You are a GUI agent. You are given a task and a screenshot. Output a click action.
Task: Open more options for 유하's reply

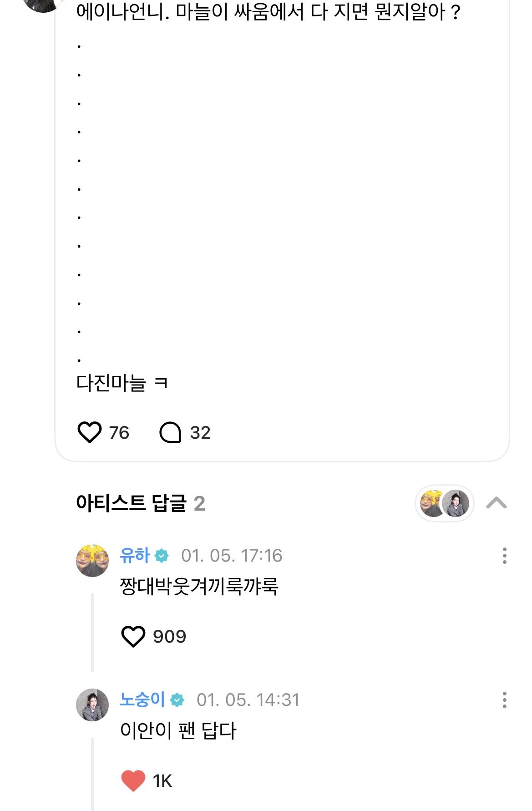tap(504, 556)
